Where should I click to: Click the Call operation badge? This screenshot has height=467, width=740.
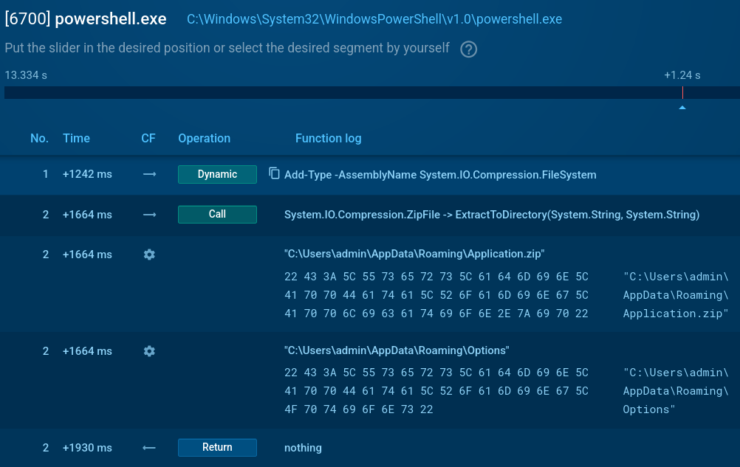point(217,214)
